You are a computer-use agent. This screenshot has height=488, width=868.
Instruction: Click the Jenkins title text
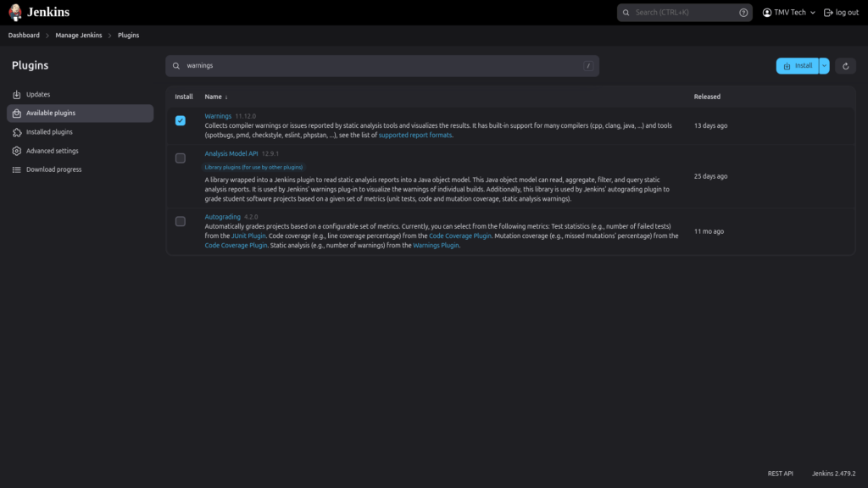click(48, 12)
